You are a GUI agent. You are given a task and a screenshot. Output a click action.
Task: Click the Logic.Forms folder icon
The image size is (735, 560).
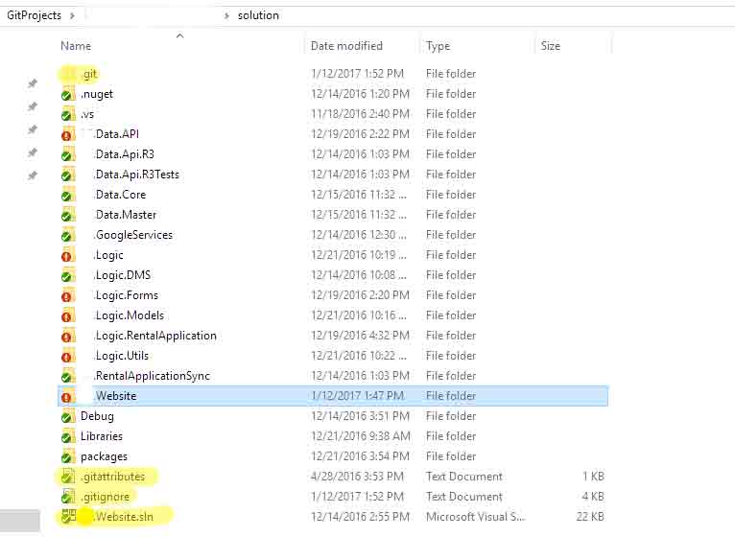tap(68, 295)
